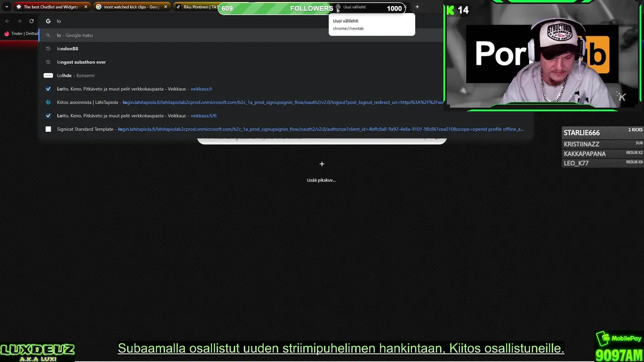Close 'The best ChatBot and Widgets' tab
Image resolution: width=644 pixels, height=362 pixels.
coord(86,7)
